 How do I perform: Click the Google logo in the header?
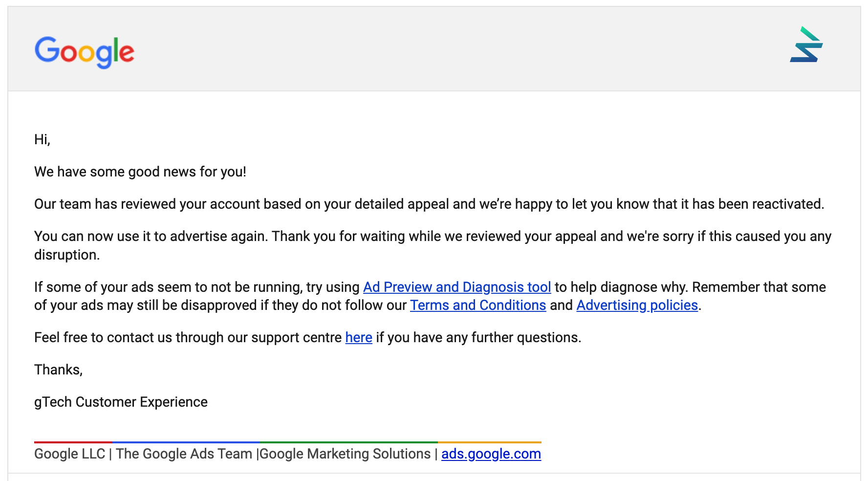coord(84,51)
